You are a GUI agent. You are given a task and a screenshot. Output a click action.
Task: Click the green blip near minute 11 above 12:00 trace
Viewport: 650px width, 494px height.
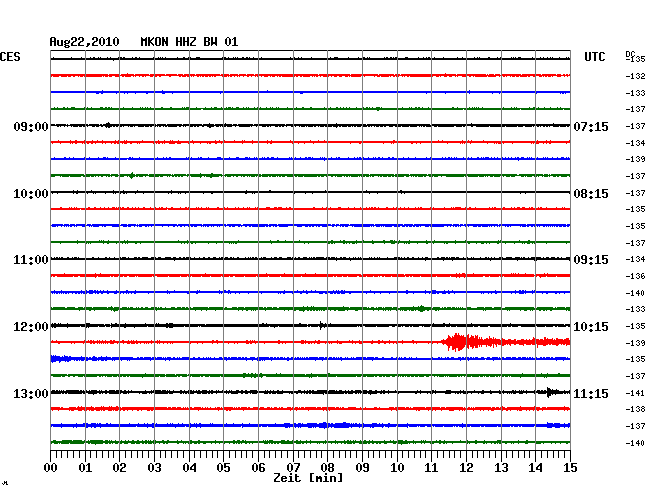[422, 308]
